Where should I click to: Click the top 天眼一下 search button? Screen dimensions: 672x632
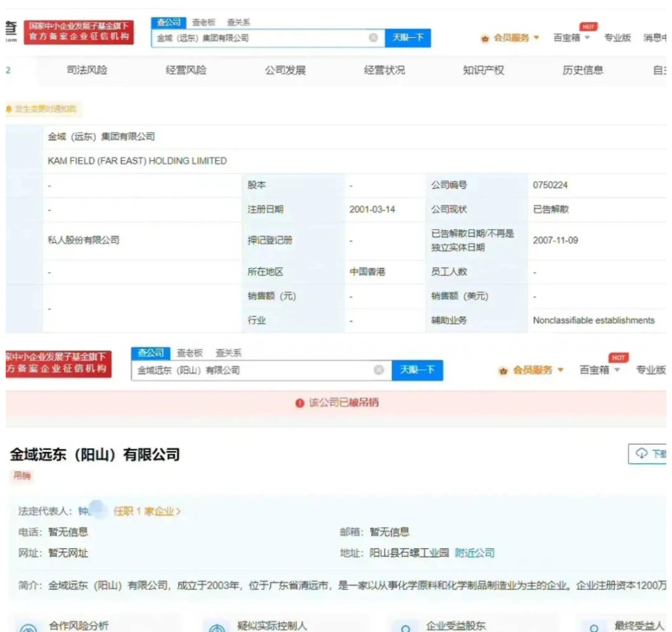[x=408, y=38]
